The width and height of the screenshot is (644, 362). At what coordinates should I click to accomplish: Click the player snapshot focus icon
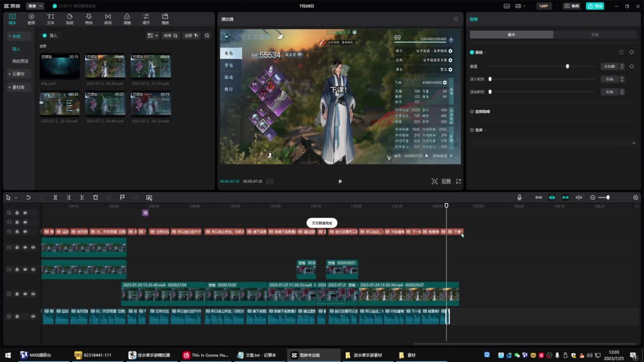(435, 182)
